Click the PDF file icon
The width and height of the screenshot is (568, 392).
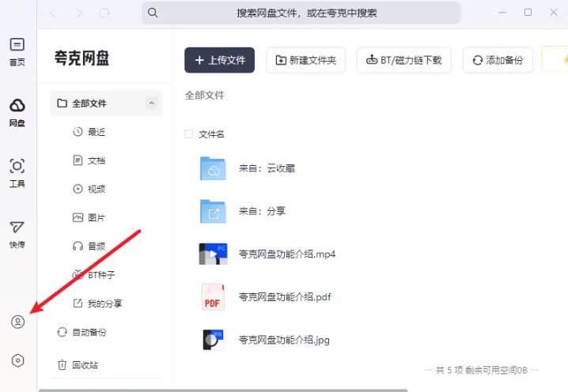click(213, 297)
